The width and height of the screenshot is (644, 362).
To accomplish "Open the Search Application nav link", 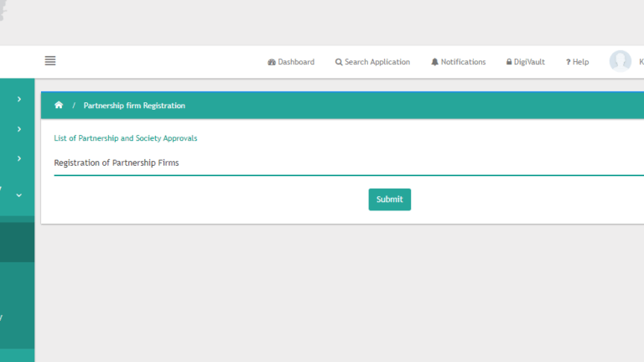I will pyautogui.click(x=377, y=62).
